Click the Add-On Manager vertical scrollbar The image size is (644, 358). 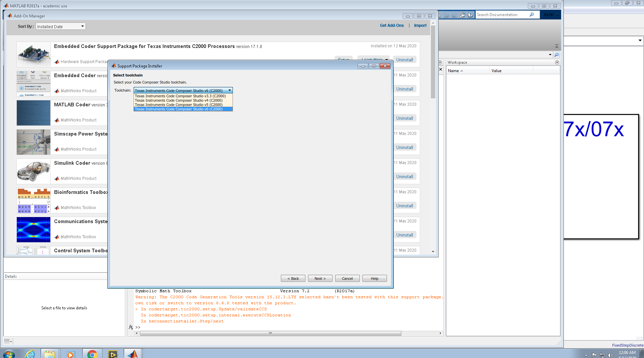coord(433,62)
